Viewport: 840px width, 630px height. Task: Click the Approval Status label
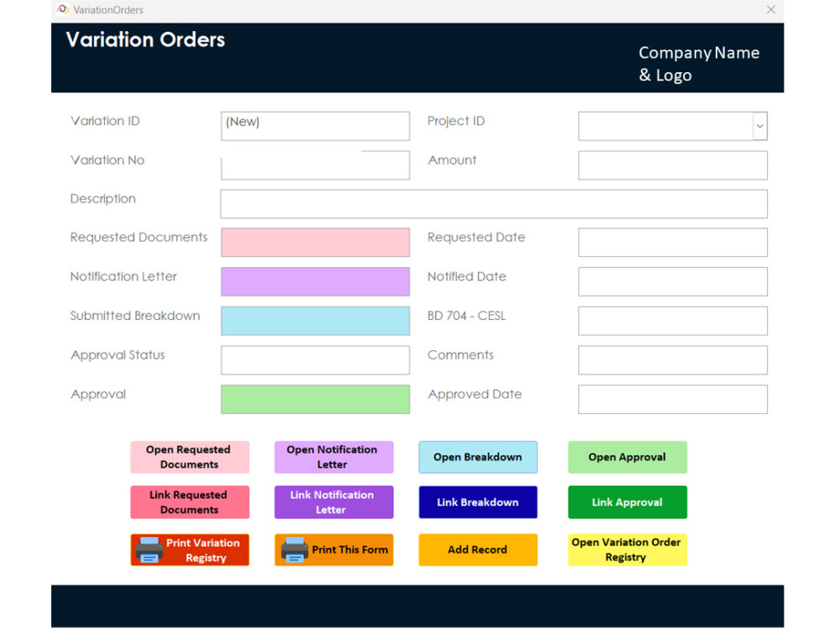pos(118,355)
